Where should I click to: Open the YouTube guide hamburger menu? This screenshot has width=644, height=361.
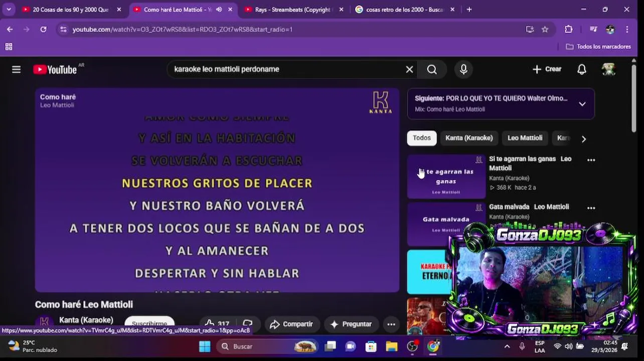[16, 70]
